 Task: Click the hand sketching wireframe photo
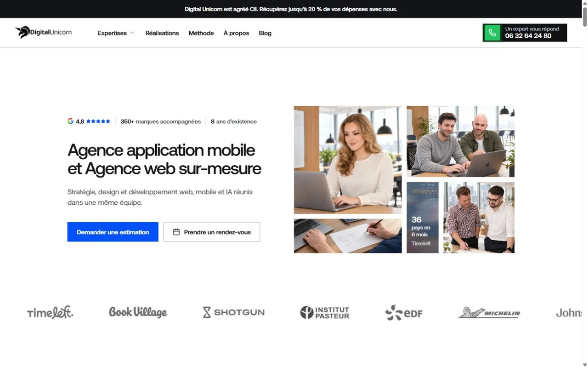348,236
